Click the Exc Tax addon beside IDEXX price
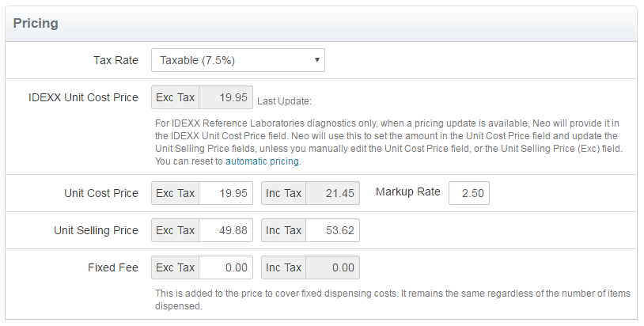 [175, 98]
